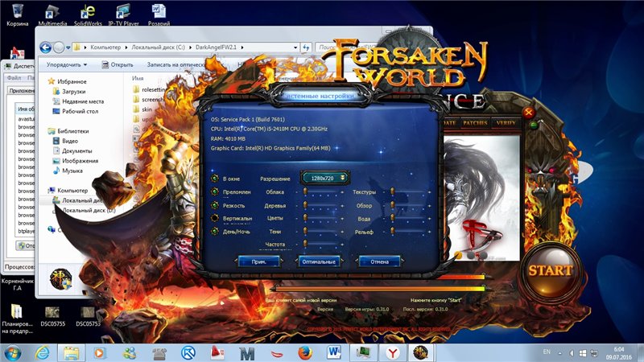Toggle the "Преломлен" refraction option
Viewport: 644px width, 362px height.
point(215,191)
